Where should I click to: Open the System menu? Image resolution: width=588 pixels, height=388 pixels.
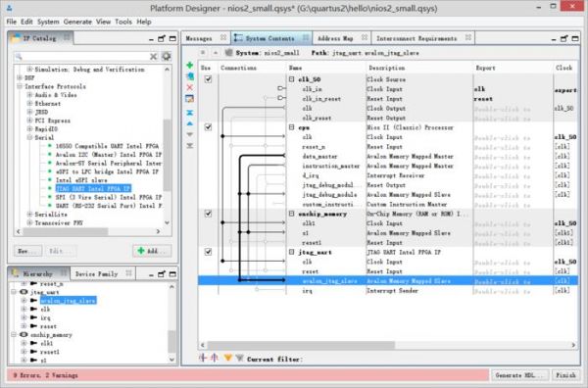48,22
